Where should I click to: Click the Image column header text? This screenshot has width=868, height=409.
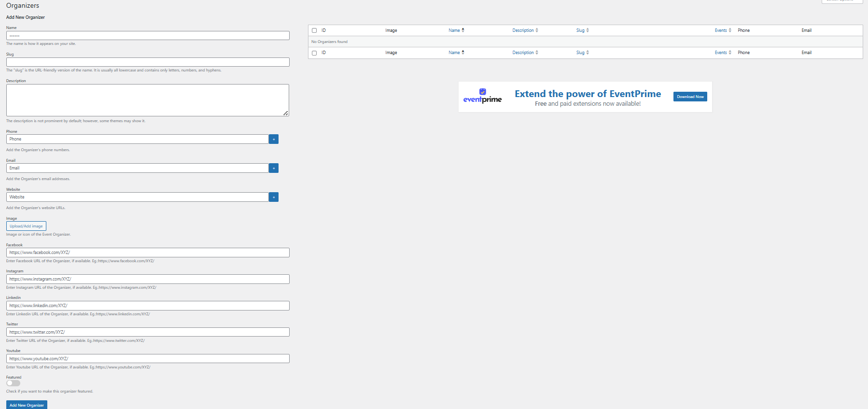coord(391,30)
